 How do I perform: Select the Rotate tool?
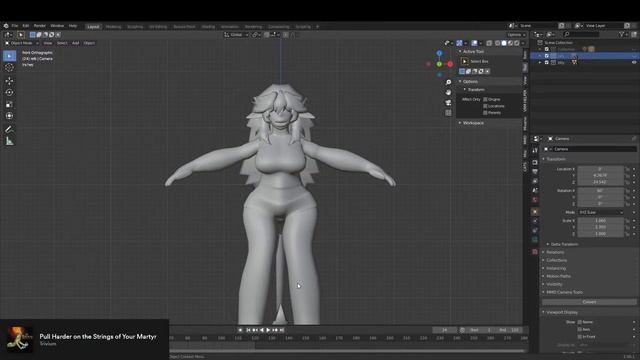[9, 93]
